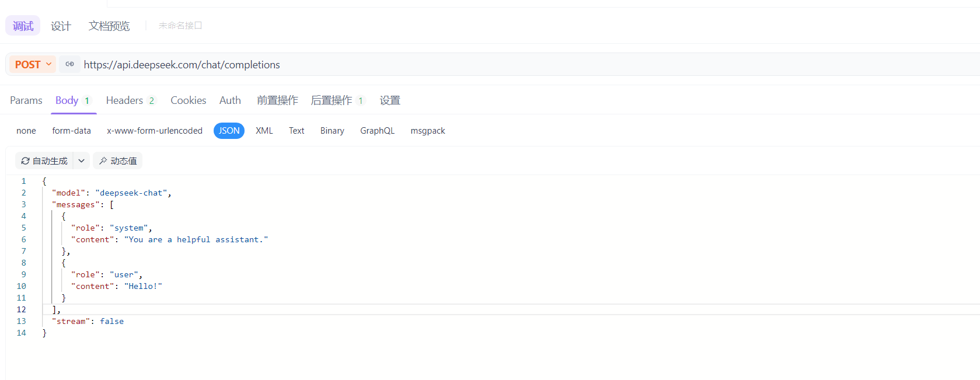980x380 pixels.
Task: Expand the 自动生成 dropdown arrow
Action: [82, 161]
